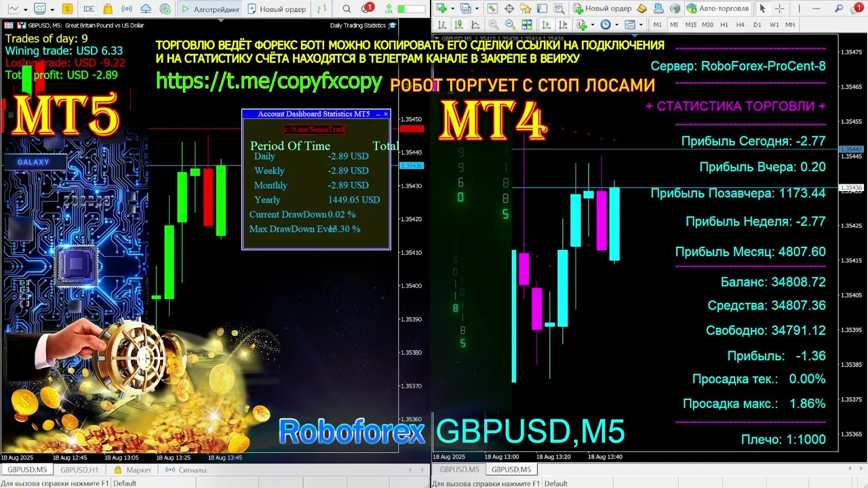Click the Daily Trading Statistics graduation cap icon
868x488 pixels.
pyautogui.click(x=392, y=25)
